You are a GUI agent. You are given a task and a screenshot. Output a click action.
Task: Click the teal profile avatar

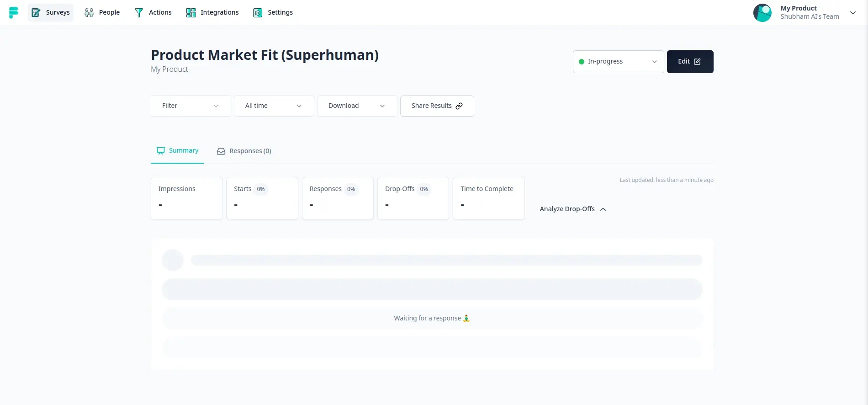tap(762, 13)
